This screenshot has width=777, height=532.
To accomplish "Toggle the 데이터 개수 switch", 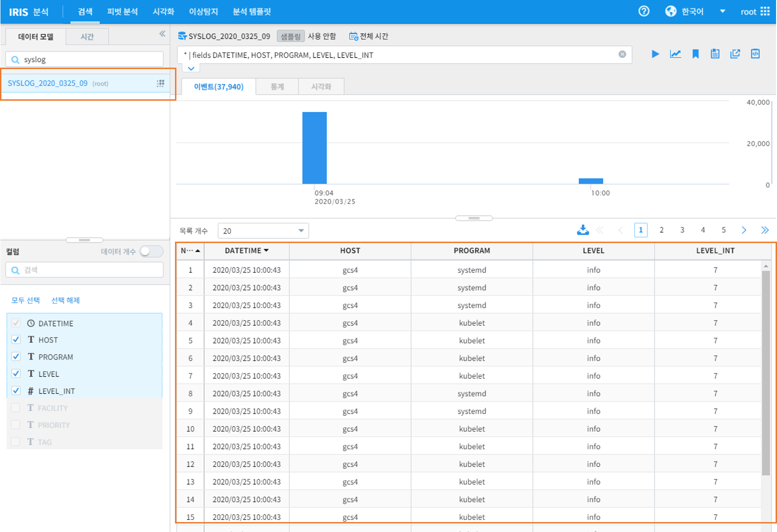I will pyautogui.click(x=151, y=252).
